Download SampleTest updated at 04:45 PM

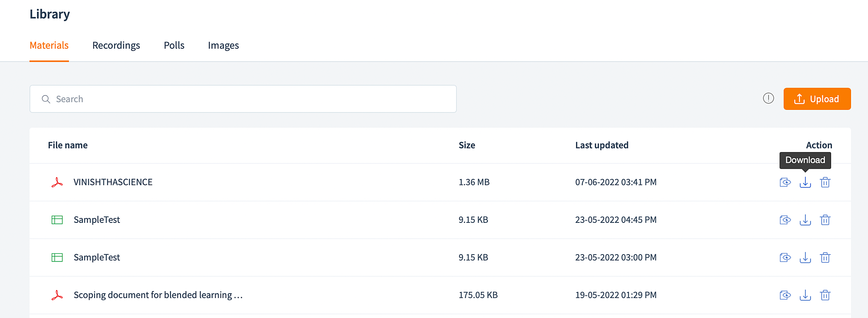pos(805,220)
